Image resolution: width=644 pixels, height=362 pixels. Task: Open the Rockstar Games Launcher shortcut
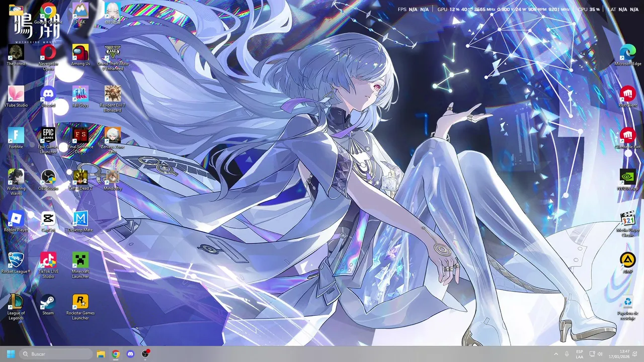pyautogui.click(x=80, y=307)
